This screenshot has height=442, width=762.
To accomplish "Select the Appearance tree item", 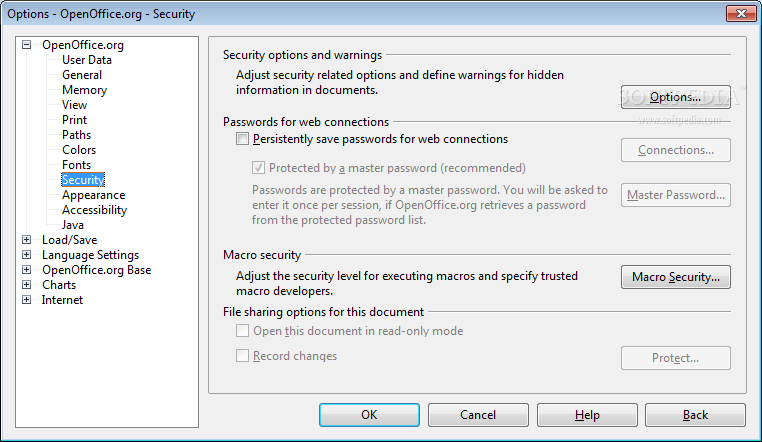I will click(x=93, y=195).
